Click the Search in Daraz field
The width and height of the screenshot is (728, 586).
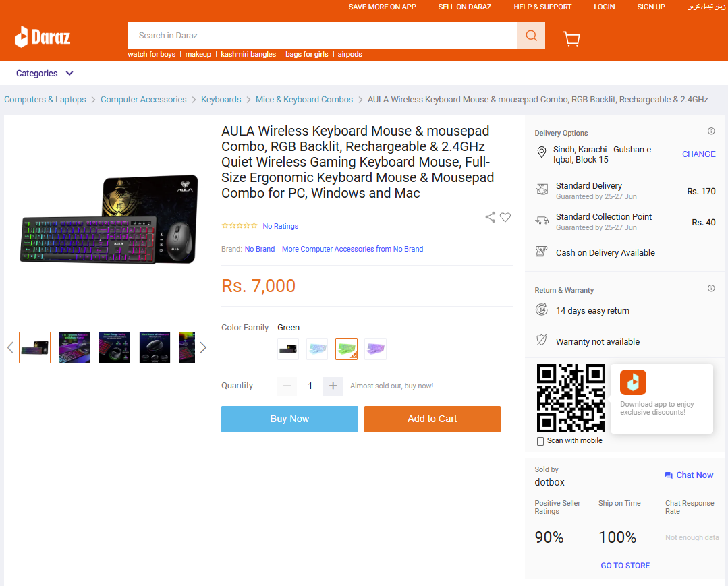pos(323,35)
